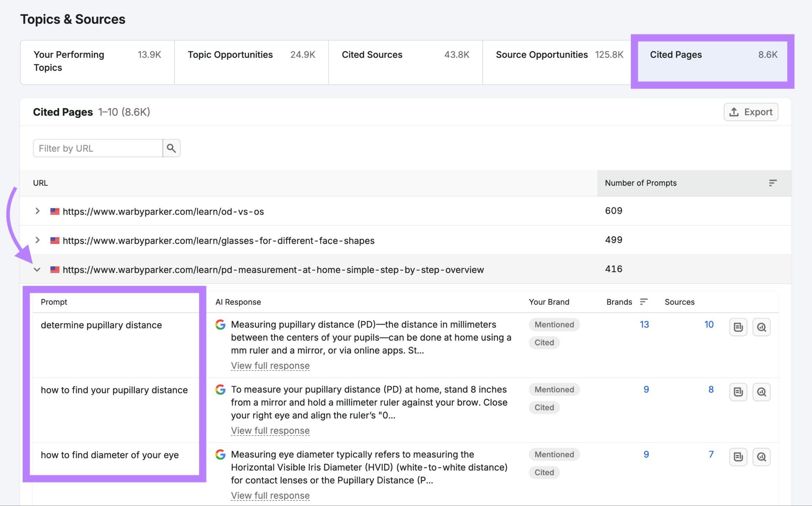Click the sort icon in Number of Prompts header
Screen dimensions: 812x506
(773, 183)
